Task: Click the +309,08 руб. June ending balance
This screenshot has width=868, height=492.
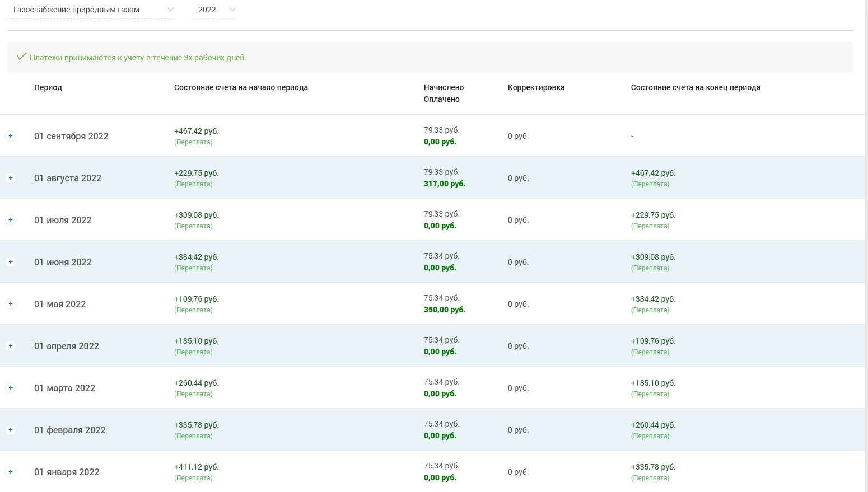Action: click(654, 257)
